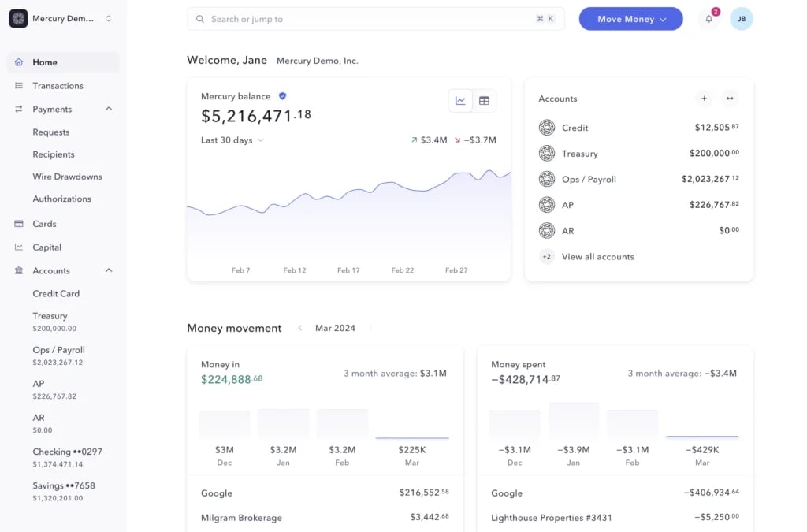Open Wire Drawdowns page
The image size is (807, 532).
[x=67, y=177]
